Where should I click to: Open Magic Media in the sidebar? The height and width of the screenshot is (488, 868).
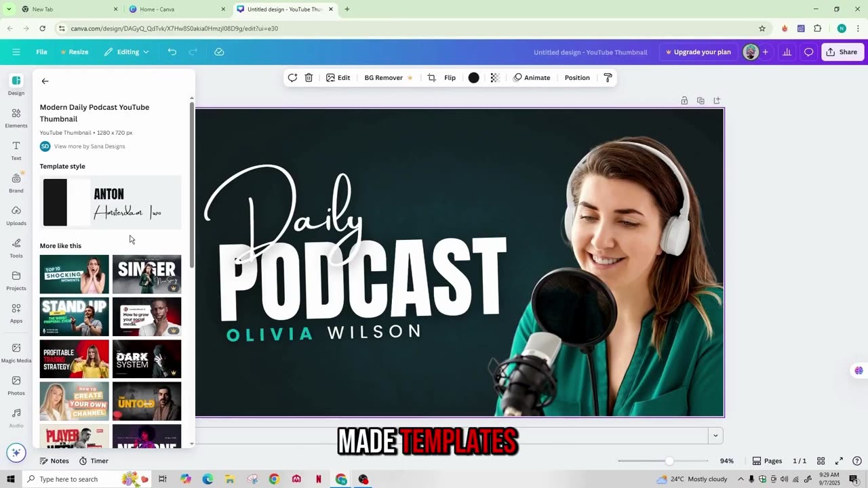coord(16,352)
